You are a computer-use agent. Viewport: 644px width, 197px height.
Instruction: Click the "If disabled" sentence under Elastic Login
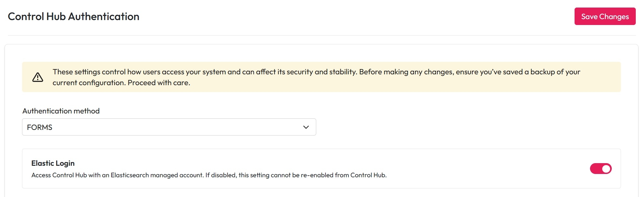296,175
